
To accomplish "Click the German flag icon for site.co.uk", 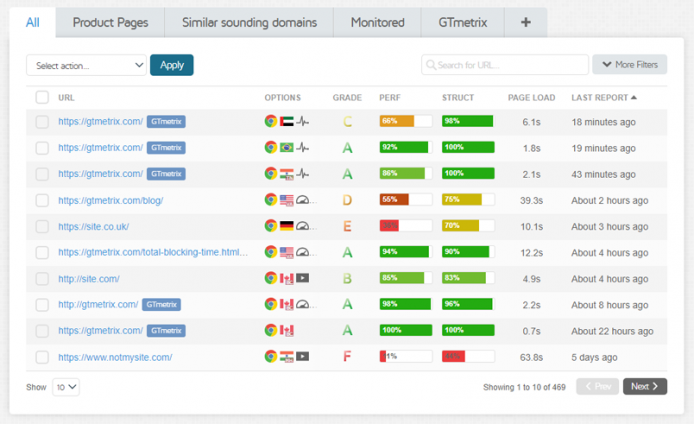I will point(287,226).
